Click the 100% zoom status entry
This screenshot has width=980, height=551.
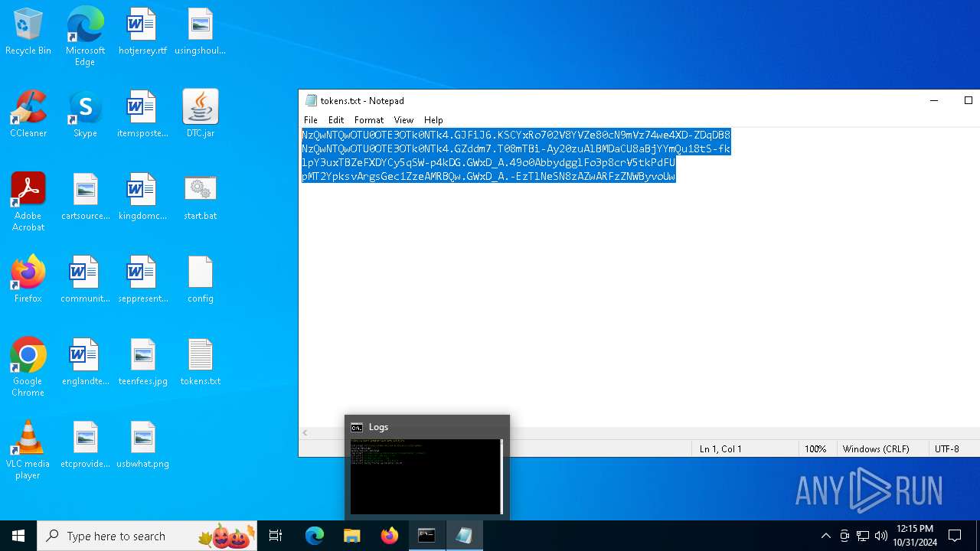[x=815, y=449]
